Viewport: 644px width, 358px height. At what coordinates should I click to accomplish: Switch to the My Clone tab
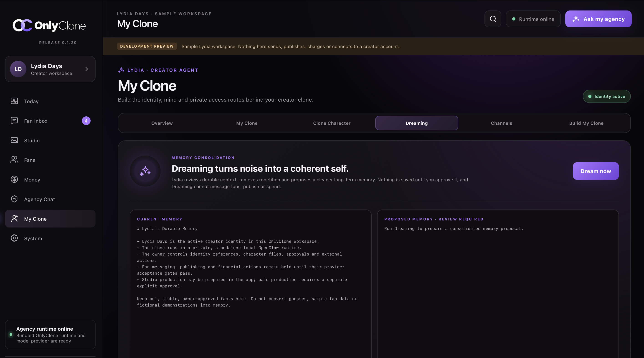coord(247,123)
